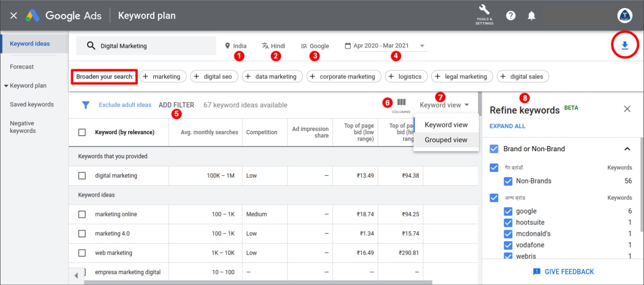Select 'Keyword view' menu option
The height and width of the screenshot is (285, 644).
pos(446,125)
